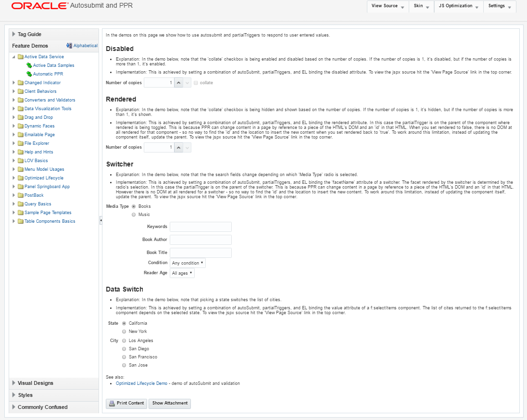This screenshot has height=420, width=527.
Task: Click the printer icon on Print Content
Action: [112, 404]
